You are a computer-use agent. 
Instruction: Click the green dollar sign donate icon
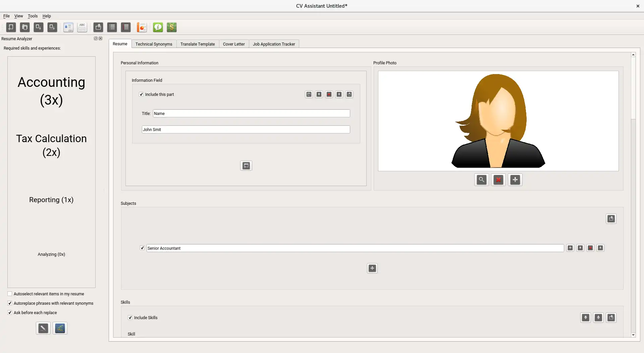[172, 27]
